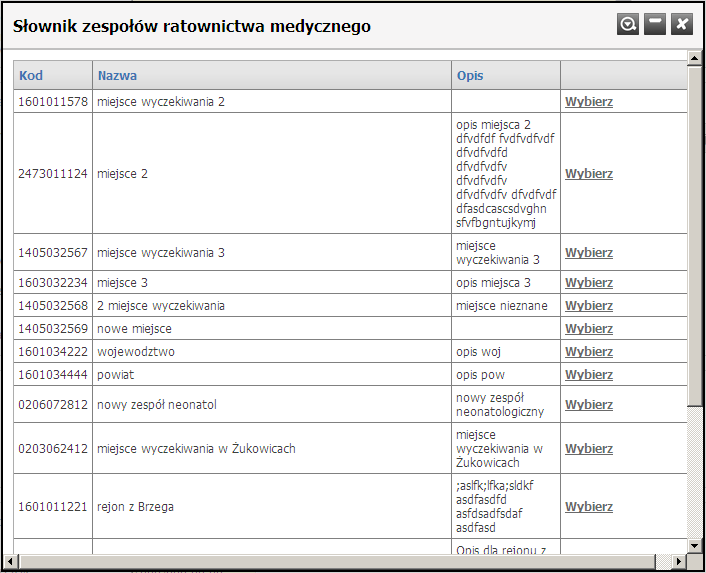Click name cell 'rejon z Brzega'
The width and height of the screenshot is (706, 573).
(272, 507)
